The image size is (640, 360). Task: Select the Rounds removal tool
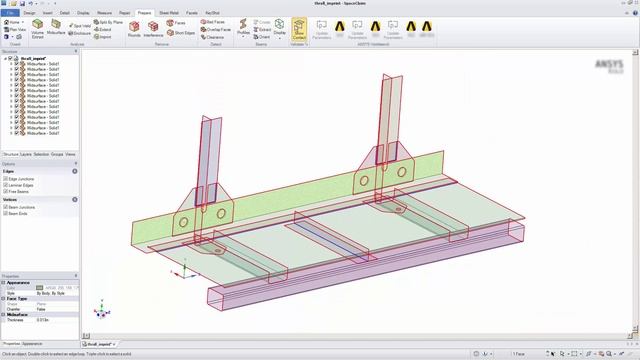(x=134, y=29)
